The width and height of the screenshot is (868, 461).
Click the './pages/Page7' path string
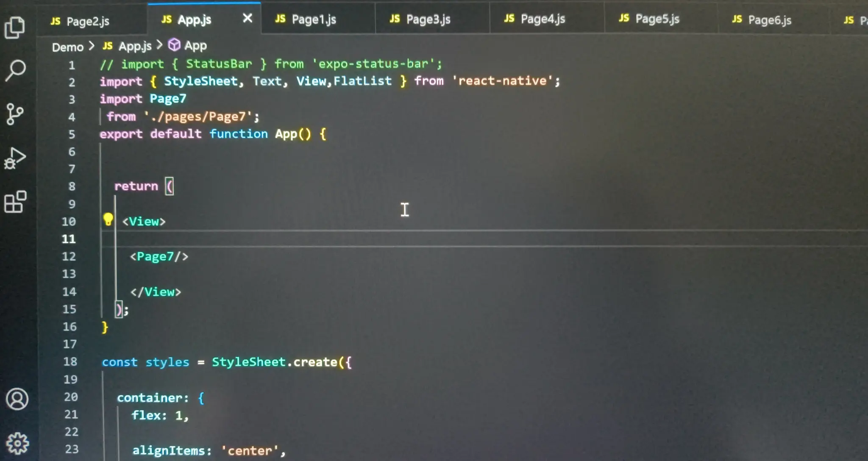198,116
